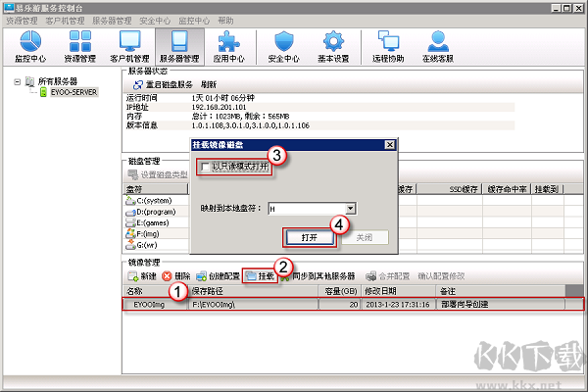The width and height of the screenshot is (588, 392).
Task: Open 应用中心 puzzle icon
Action: (228, 47)
